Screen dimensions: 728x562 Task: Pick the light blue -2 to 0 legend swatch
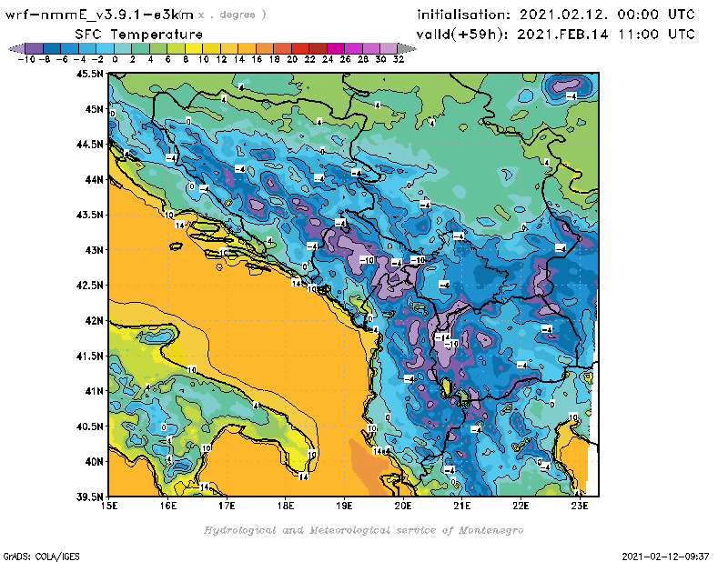(105, 48)
